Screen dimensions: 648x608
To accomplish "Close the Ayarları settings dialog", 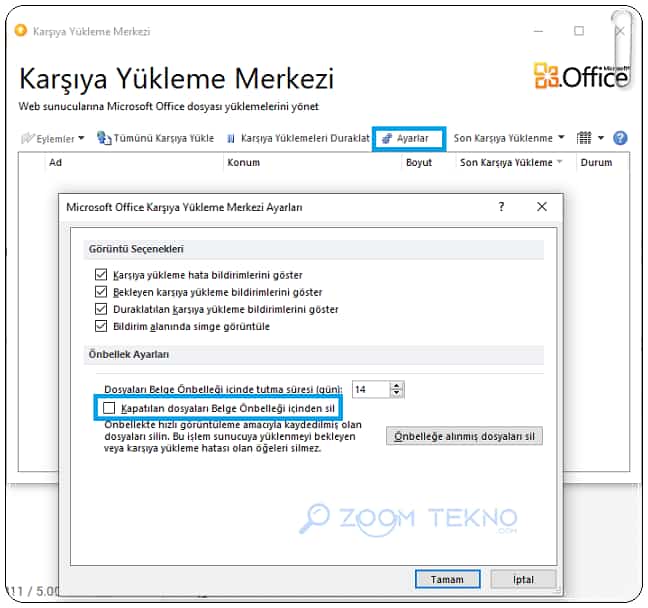I will tap(542, 207).
